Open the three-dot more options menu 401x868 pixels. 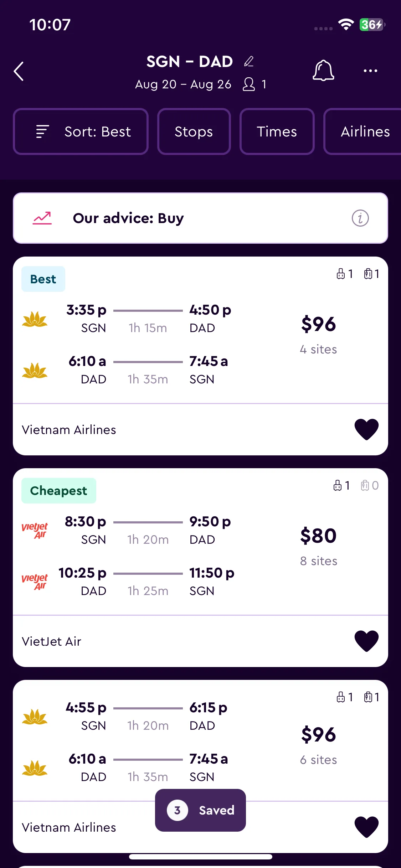tap(370, 71)
